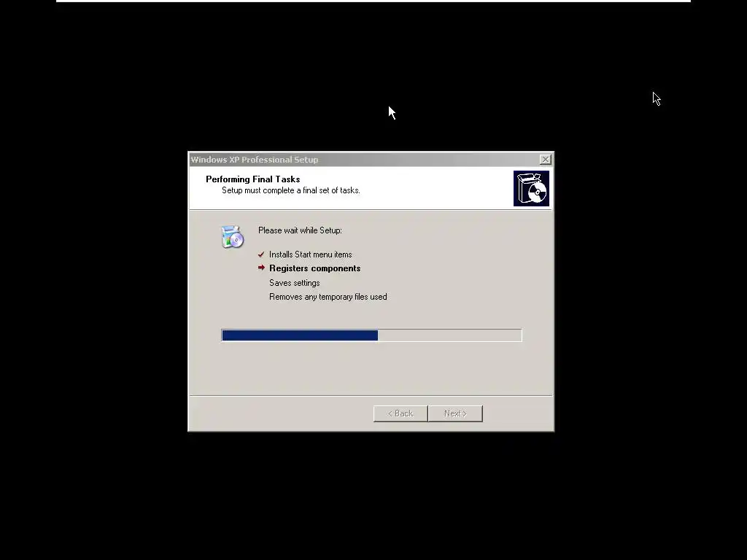Viewport: 747px width, 560px height.
Task: Click the small software CD icon beside 'Please wait'
Action: 233,237
